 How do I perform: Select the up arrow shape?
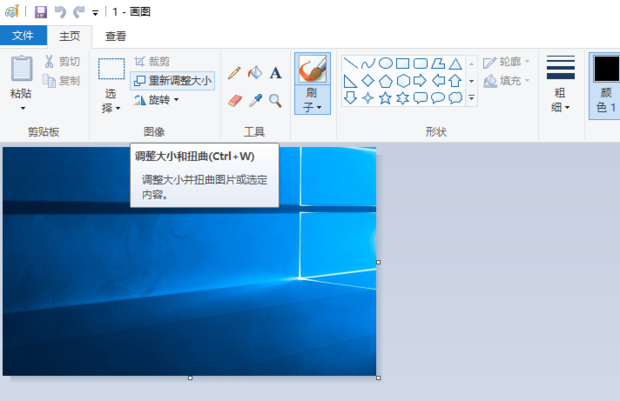click(455, 81)
